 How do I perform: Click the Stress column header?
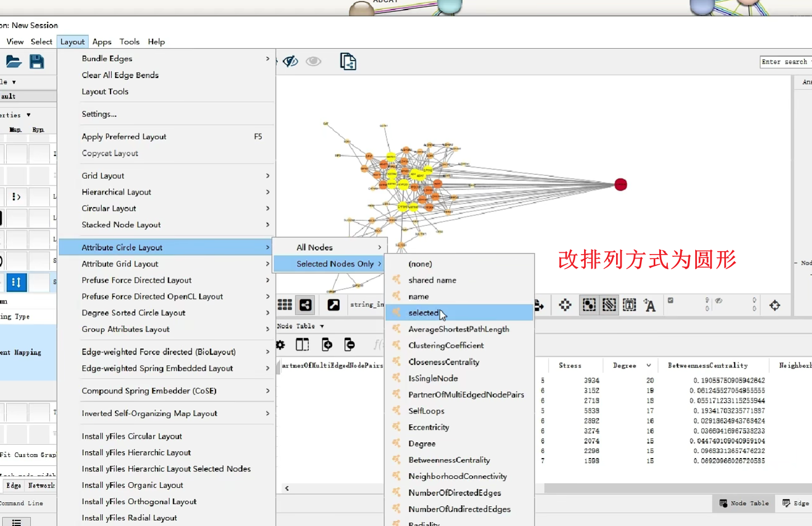tap(570, 365)
